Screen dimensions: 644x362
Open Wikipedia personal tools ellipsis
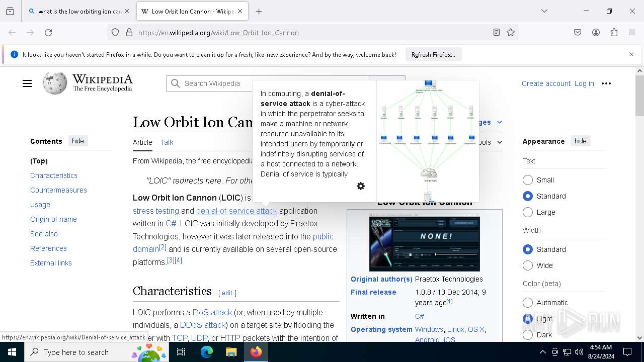tap(606, 83)
